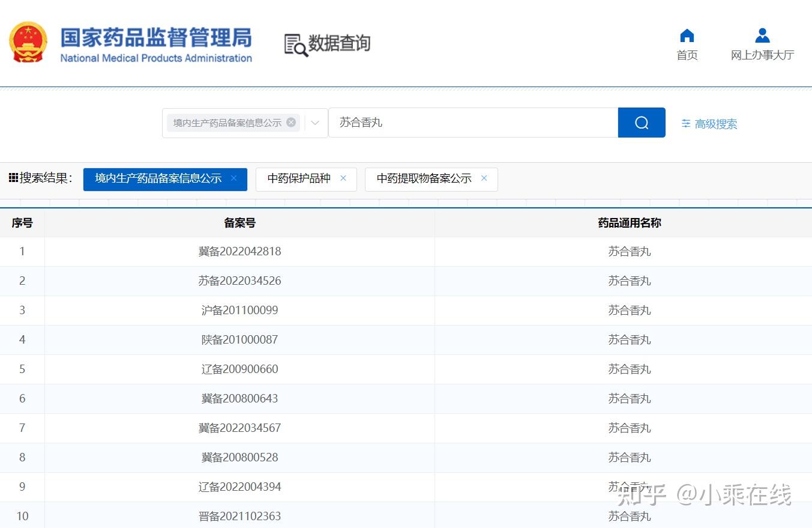Click the national emblem logo
The image size is (812, 528).
pos(28,43)
